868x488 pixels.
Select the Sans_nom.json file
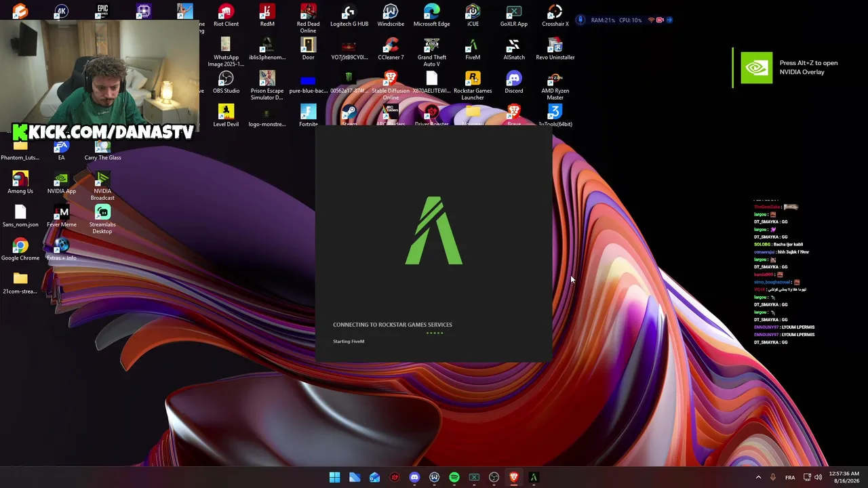[x=20, y=216]
